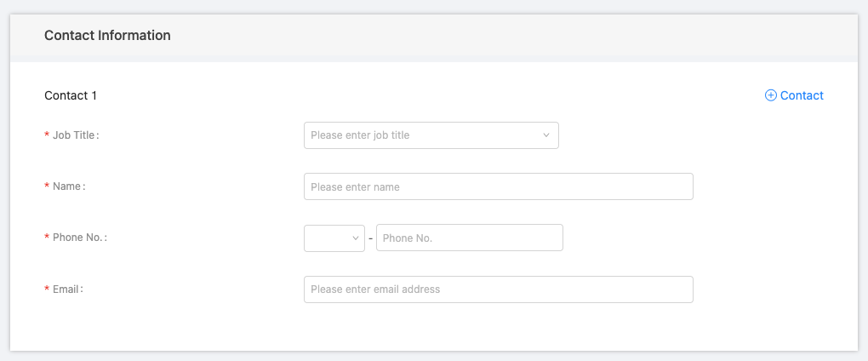The width and height of the screenshot is (868, 361).
Task: Click the red asterisk beside Job Title
Action: point(47,136)
